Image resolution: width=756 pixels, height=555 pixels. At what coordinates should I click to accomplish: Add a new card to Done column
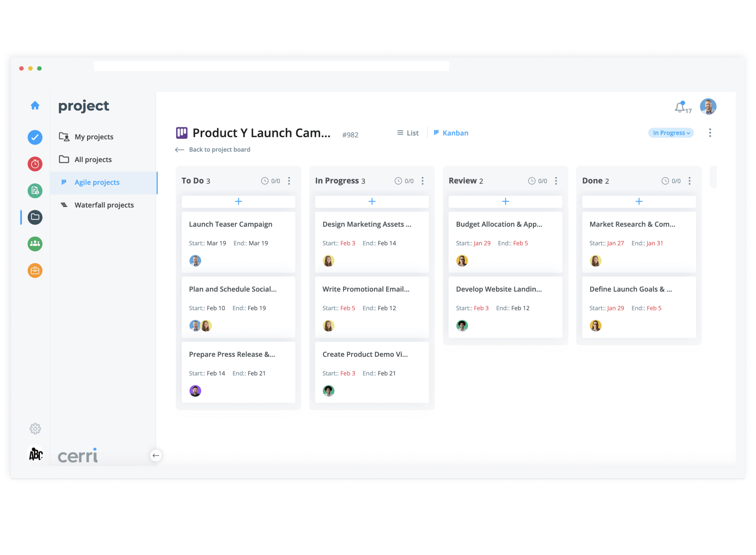tap(639, 202)
